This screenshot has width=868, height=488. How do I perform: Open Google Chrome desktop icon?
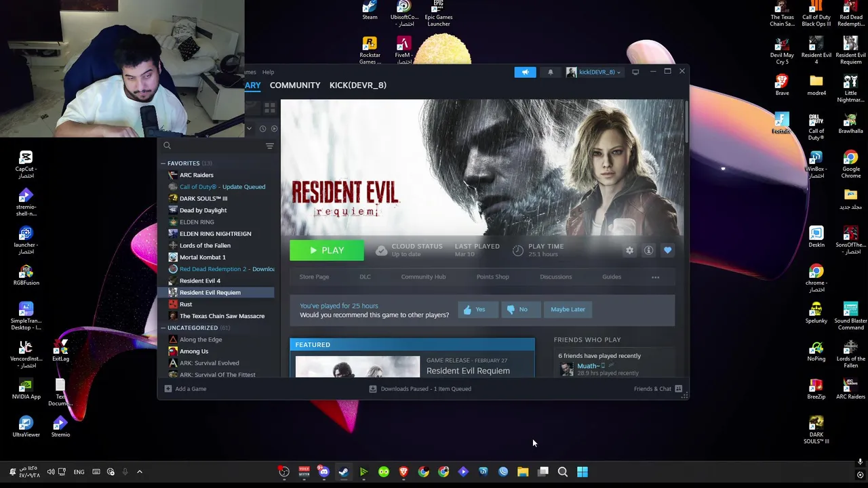pyautogui.click(x=850, y=165)
